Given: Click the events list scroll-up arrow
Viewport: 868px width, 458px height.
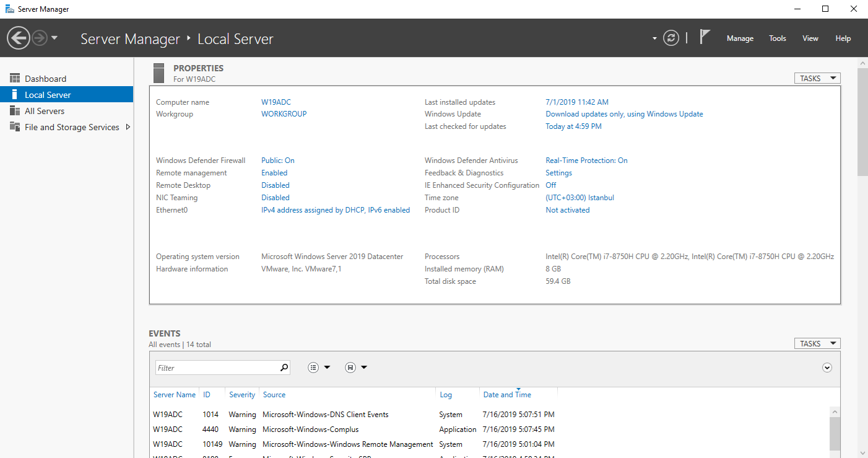Looking at the screenshot, I should (x=835, y=412).
